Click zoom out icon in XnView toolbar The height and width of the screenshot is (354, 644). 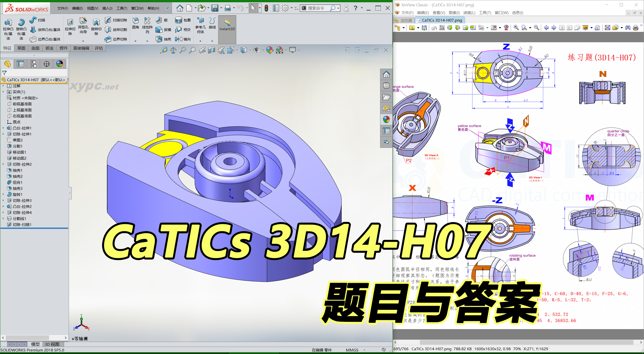(x=536, y=28)
